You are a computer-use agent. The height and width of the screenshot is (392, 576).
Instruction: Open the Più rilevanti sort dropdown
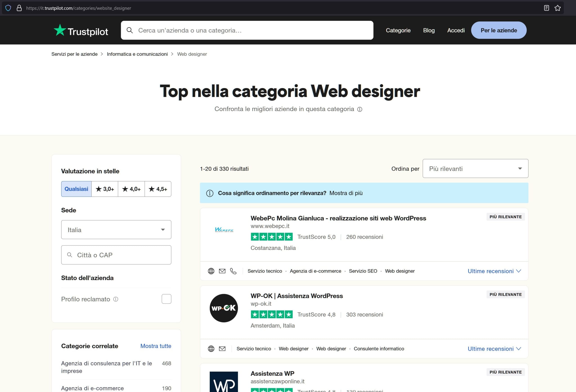click(x=475, y=168)
